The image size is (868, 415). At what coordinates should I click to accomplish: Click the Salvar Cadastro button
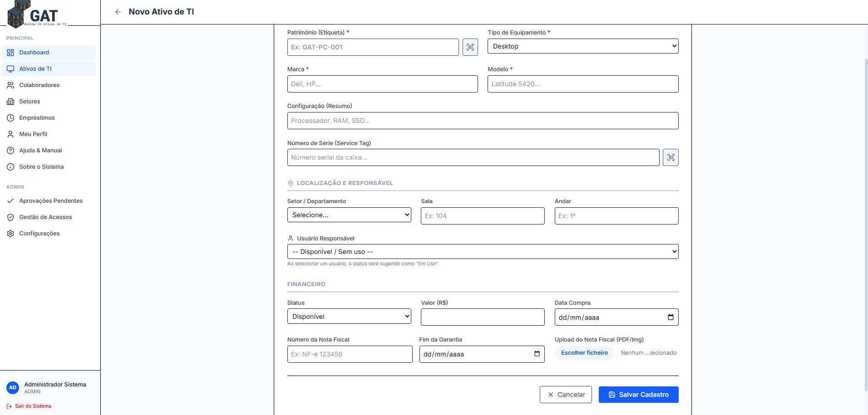tap(638, 395)
